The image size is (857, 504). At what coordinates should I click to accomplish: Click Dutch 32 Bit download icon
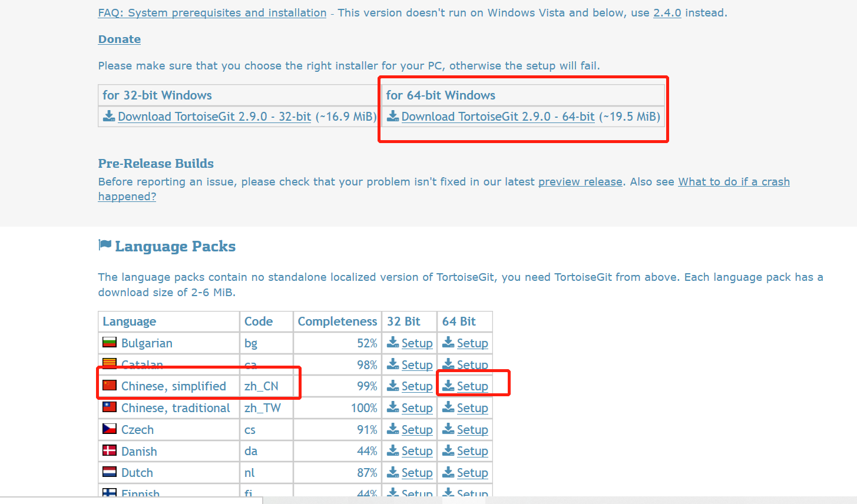pyautogui.click(x=393, y=472)
